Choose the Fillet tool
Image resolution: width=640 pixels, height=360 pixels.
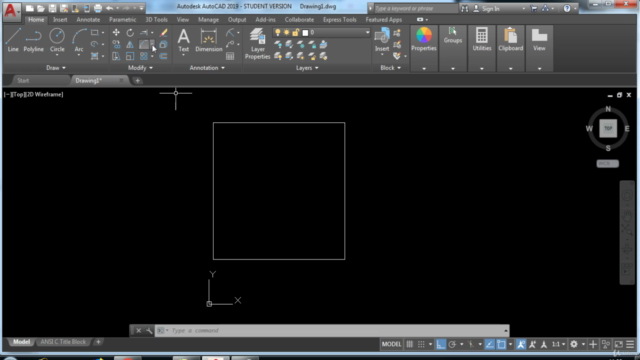pyautogui.click(x=144, y=44)
